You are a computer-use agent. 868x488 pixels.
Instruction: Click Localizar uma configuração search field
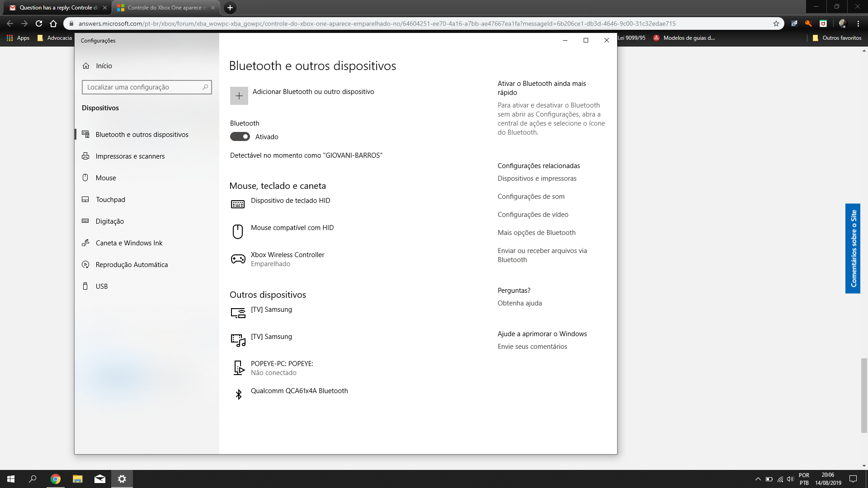click(147, 87)
